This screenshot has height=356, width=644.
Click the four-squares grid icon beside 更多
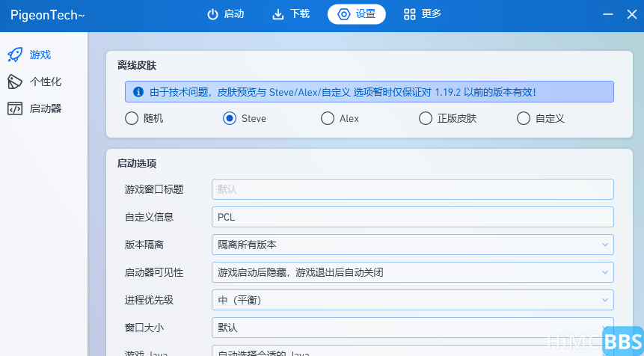[409, 14]
